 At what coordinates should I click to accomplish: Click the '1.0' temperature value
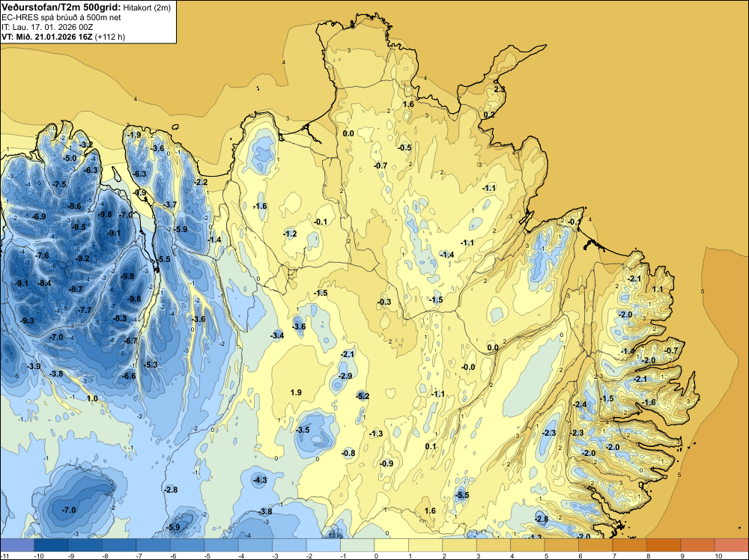pyautogui.click(x=92, y=398)
